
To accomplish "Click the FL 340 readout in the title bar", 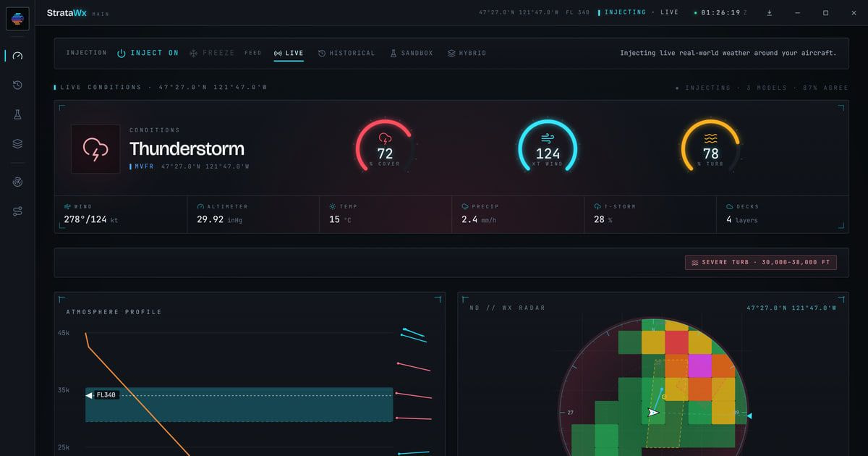I will (x=577, y=12).
